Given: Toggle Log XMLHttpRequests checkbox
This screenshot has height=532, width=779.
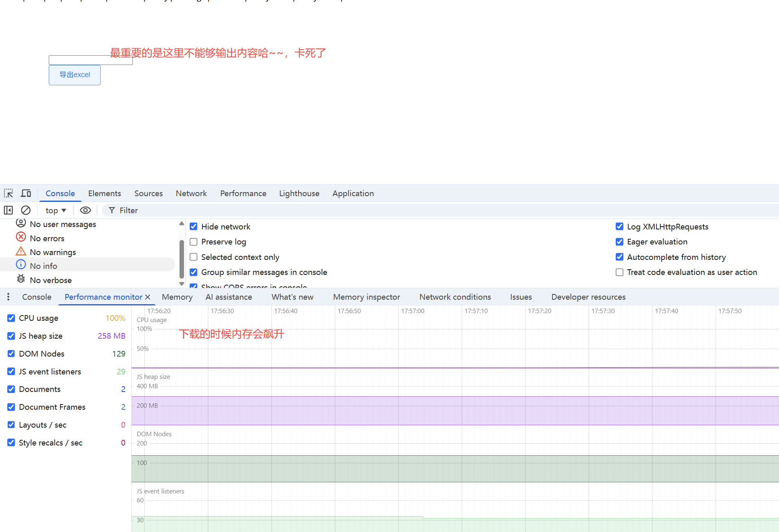Looking at the screenshot, I should tap(619, 227).
